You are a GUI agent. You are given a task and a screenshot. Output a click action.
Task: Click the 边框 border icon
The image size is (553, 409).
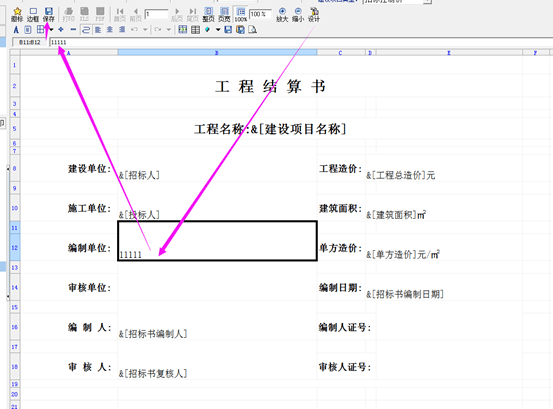pos(33,15)
